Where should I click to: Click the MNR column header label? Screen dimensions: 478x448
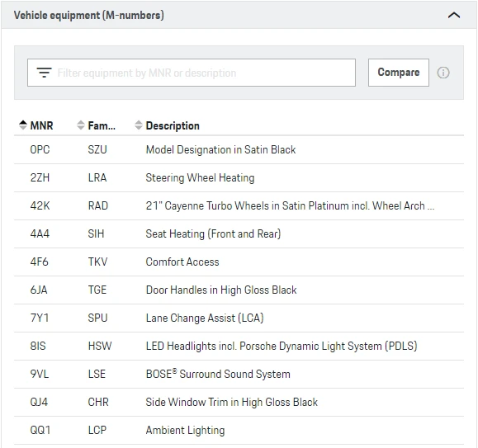click(x=41, y=125)
